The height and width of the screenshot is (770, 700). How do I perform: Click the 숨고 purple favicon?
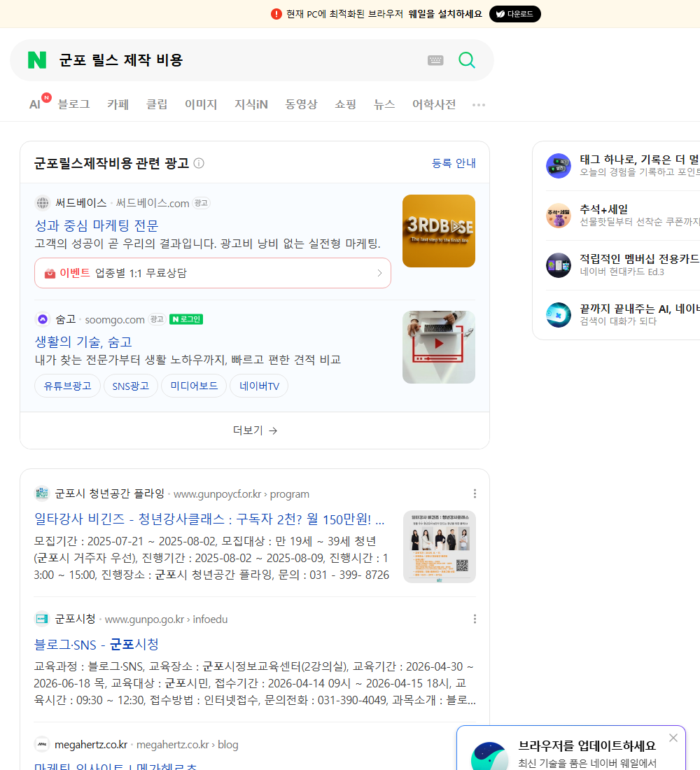pyautogui.click(x=43, y=319)
